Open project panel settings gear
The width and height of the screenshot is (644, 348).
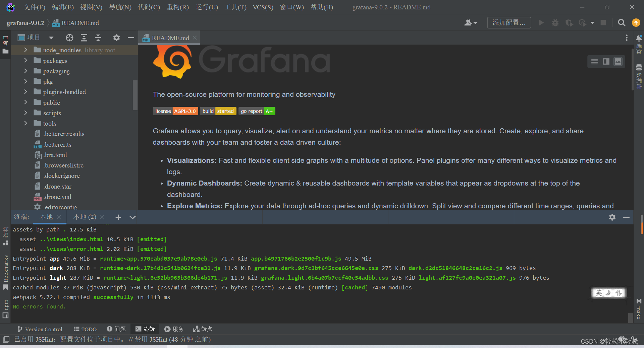(x=116, y=38)
